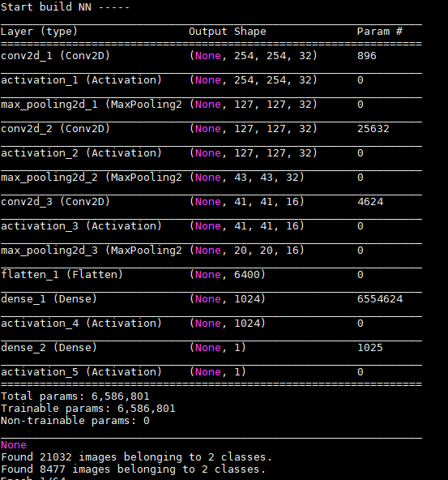
Task: Click the 'Layer (type)' column header
Action: pos(39,32)
